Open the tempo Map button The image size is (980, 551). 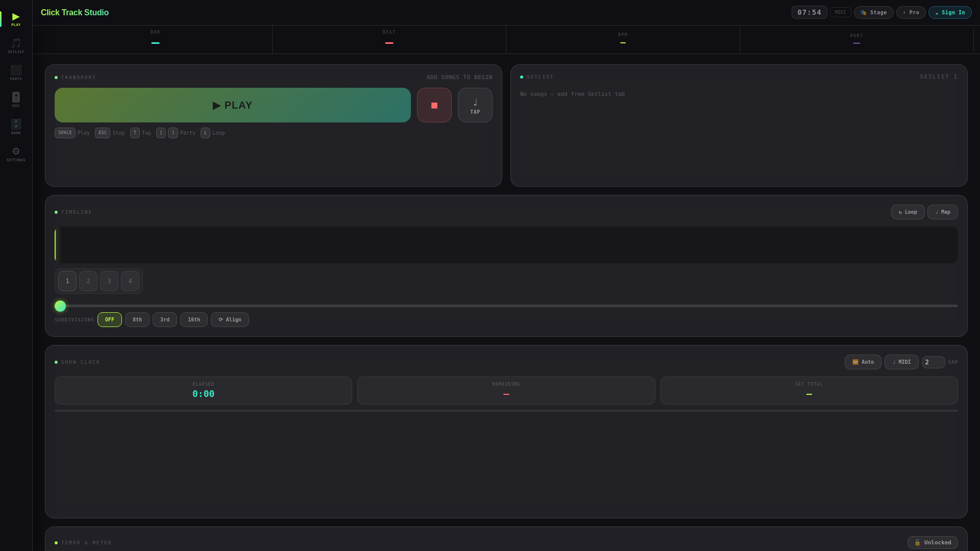click(943, 212)
